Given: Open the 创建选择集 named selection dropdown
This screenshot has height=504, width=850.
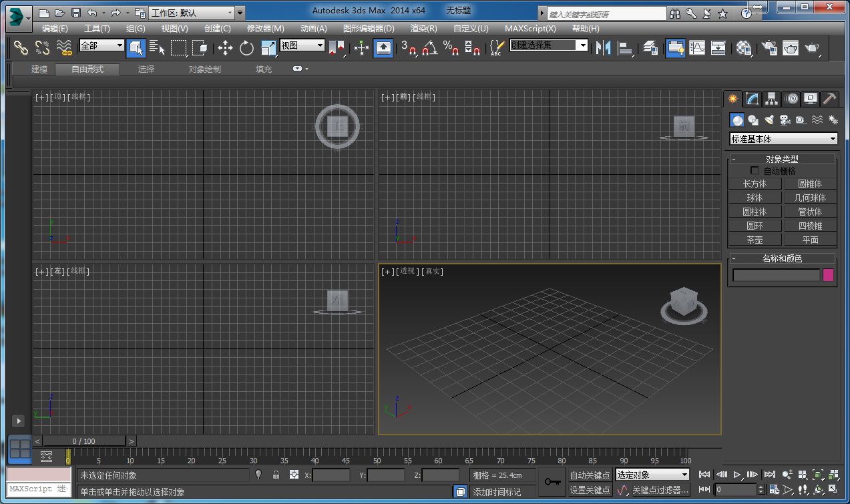Looking at the screenshot, I should (x=549, y=45).
